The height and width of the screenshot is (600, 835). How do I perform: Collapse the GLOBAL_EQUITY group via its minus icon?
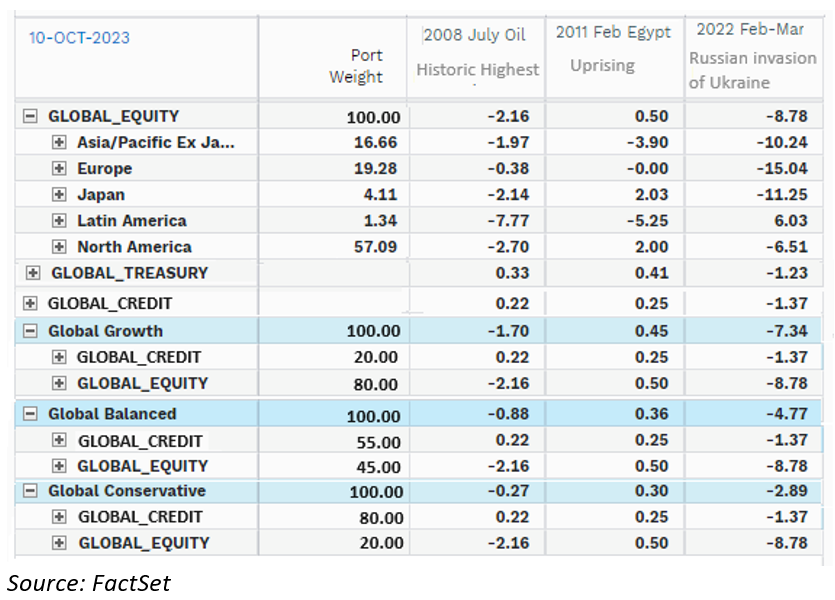pyautogui.click(x=28, y=115)
